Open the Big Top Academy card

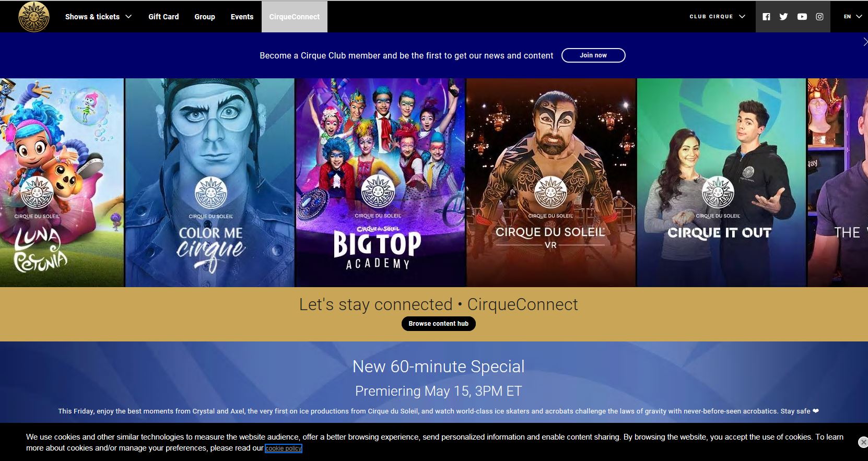click(380, 183)
